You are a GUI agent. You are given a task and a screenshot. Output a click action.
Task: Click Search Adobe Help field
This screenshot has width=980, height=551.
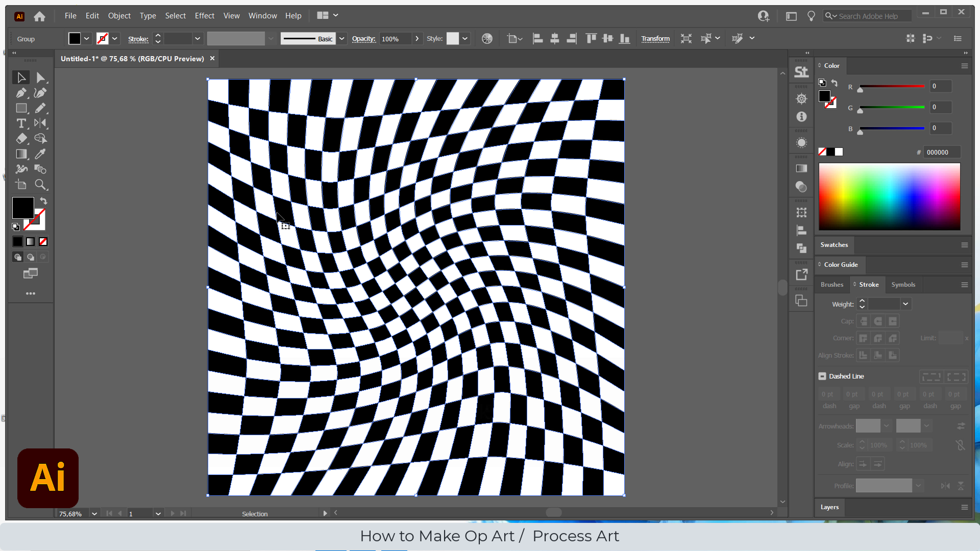[x=868, y=16]
